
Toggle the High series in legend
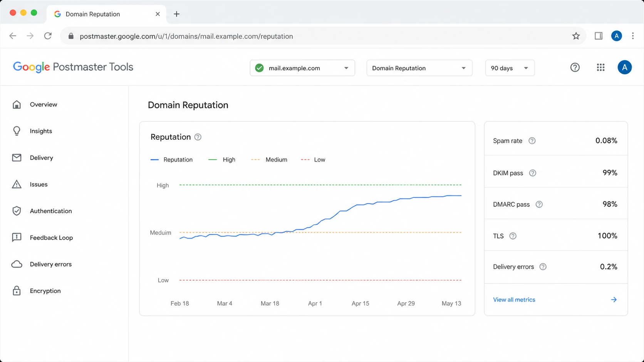click(x=221, y=160)
